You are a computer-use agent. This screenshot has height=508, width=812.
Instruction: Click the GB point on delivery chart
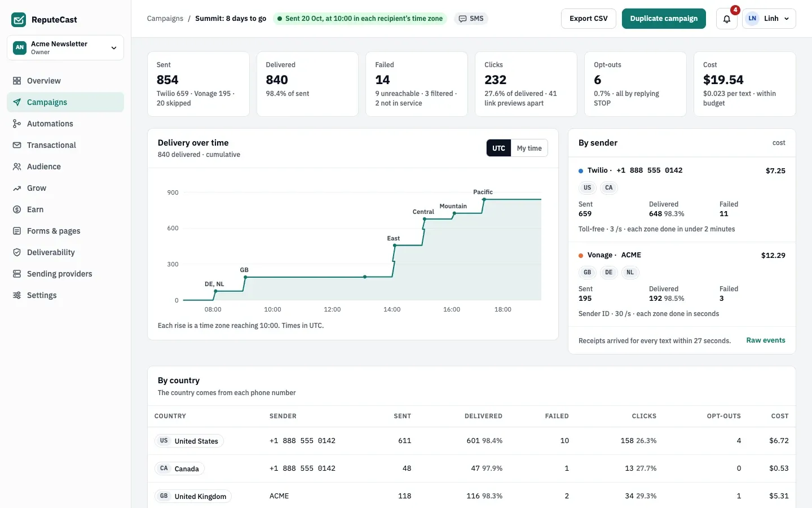coord(245,277)
